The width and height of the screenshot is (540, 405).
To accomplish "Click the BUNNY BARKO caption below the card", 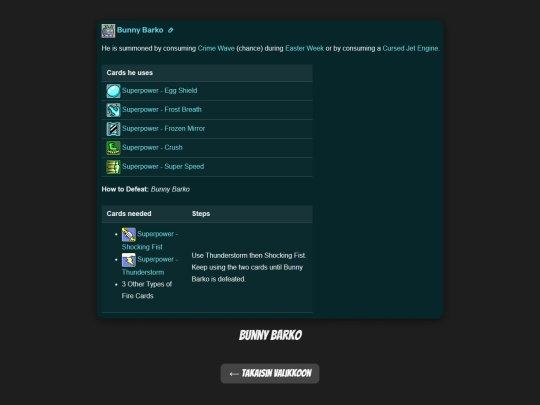I will click(x=270, y=335).
